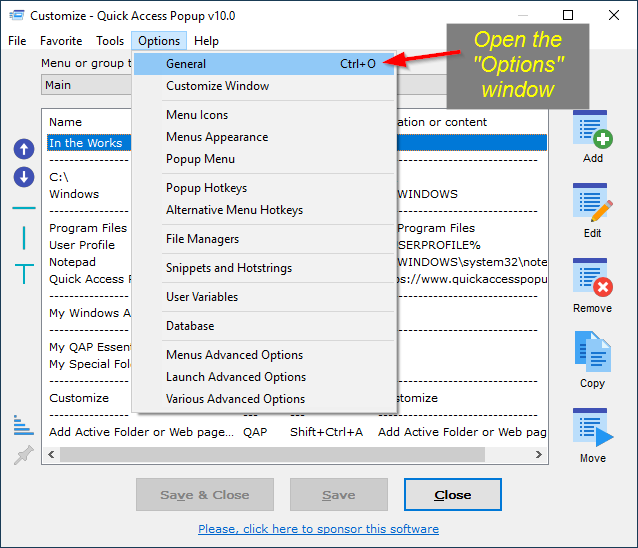Screen dimensions: 638x548
Task: Open File Managers options
Action: [264, 239]
